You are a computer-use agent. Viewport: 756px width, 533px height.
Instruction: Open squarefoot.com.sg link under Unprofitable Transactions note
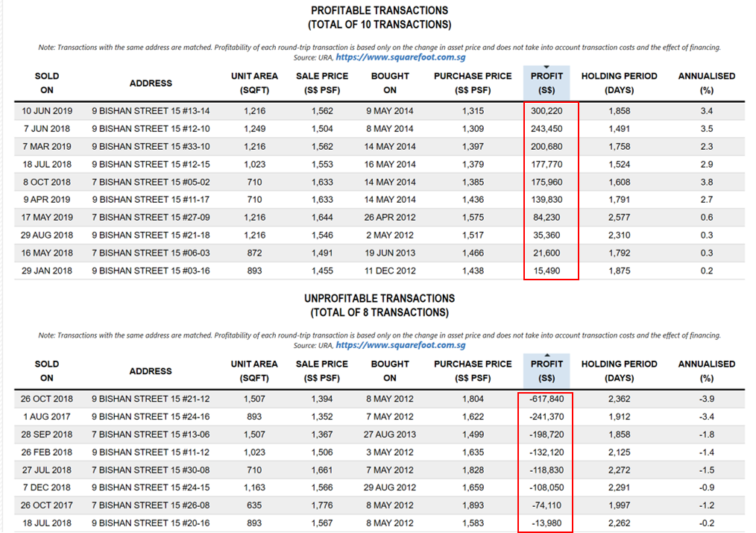[x=400, y=345]
